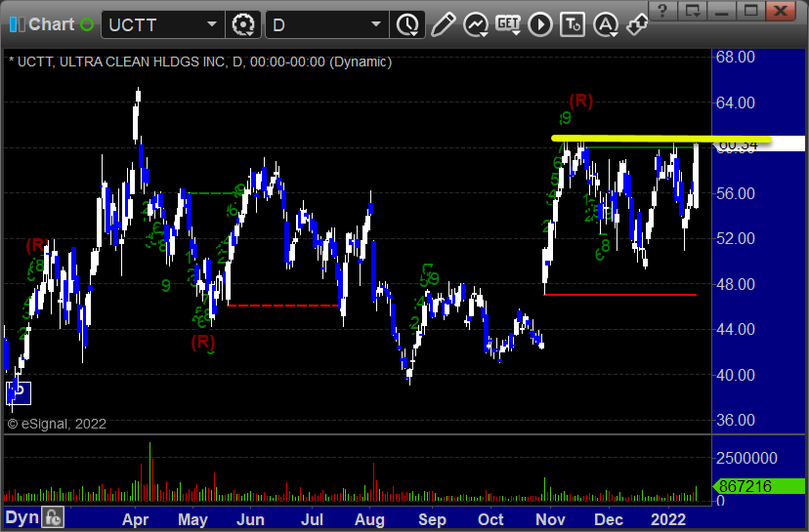This screenshot has height=532, width=809.
Task: Click the 64.00 price axis label
Action: pyautogui.click(x=735, y=102)
